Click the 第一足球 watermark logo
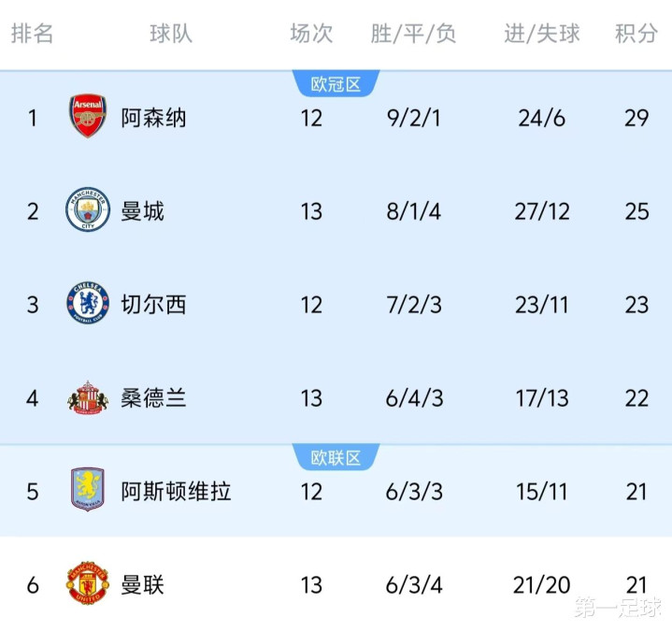Image resolution: width=672 pixels, height=632 pixels. click(x=618, y=607)
